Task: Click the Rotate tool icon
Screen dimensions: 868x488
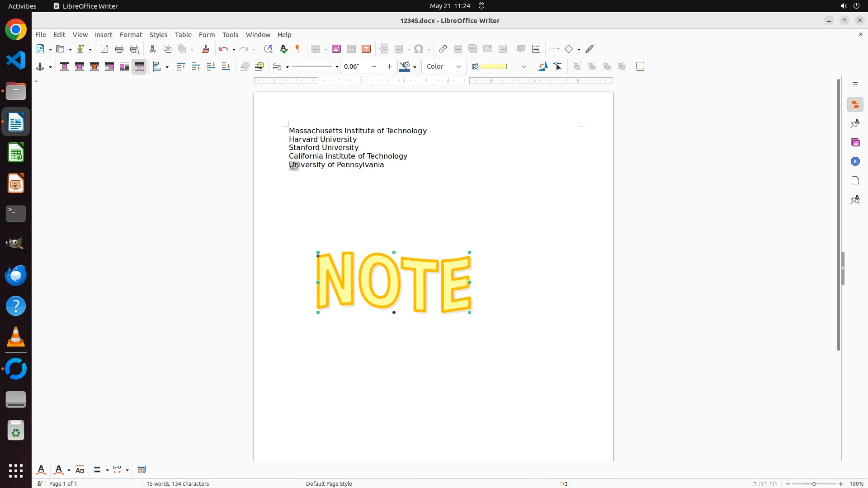Action: tap(543, 66)
